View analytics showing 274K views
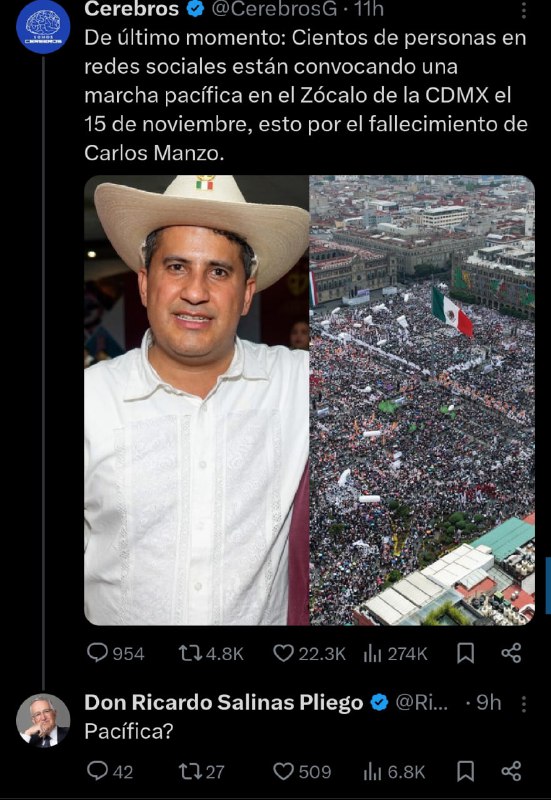 point(395,654)
